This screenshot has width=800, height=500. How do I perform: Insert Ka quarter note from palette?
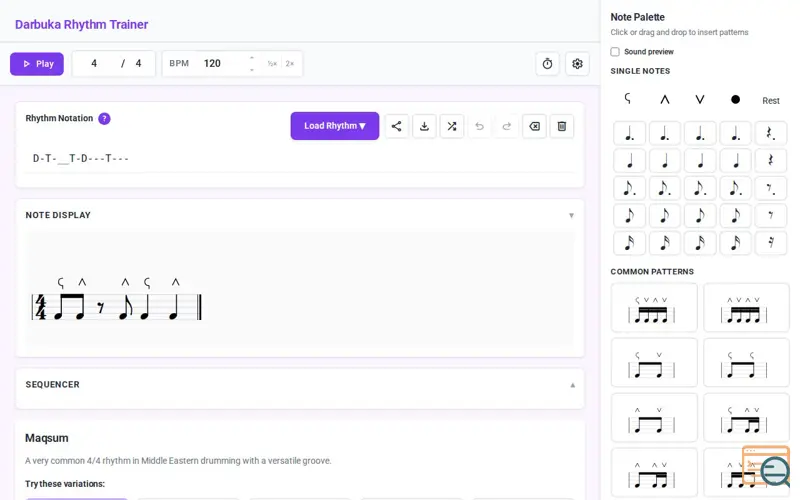(x=700, y=161)
